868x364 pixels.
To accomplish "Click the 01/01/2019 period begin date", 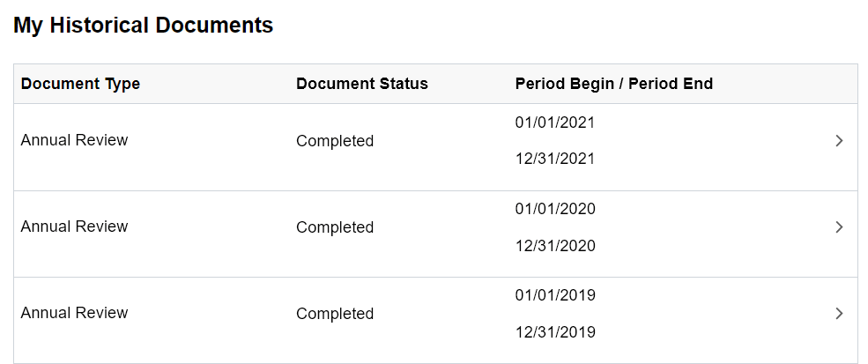I will point(555,295).
